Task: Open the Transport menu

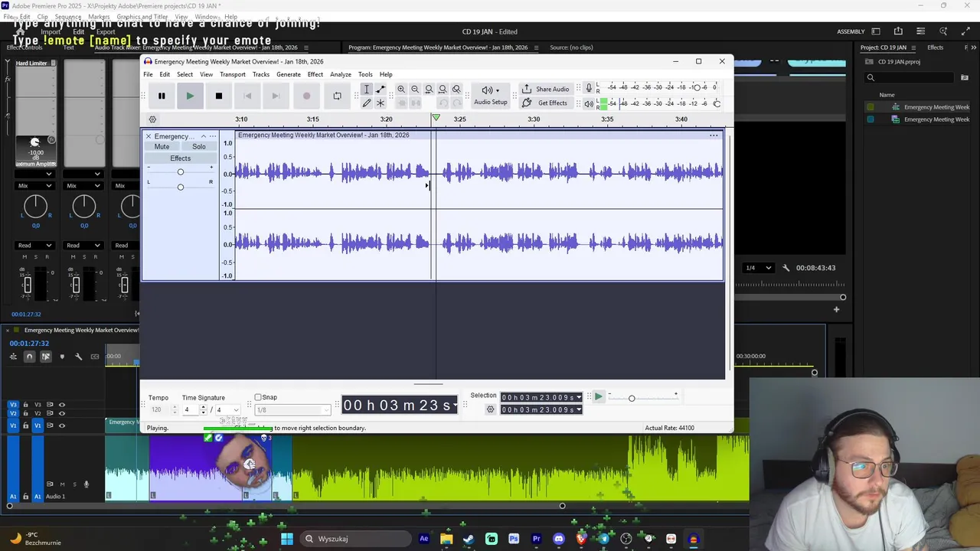Action: point(233,74)
